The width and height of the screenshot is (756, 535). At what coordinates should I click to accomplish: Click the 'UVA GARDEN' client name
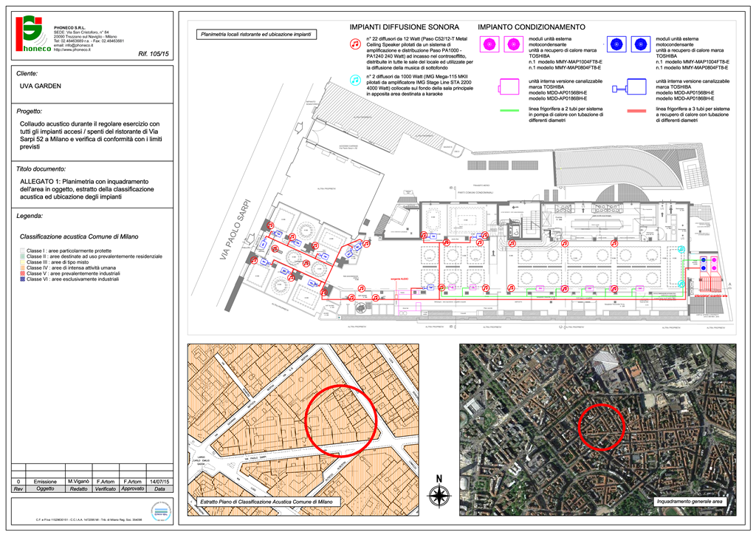(41, 86)
